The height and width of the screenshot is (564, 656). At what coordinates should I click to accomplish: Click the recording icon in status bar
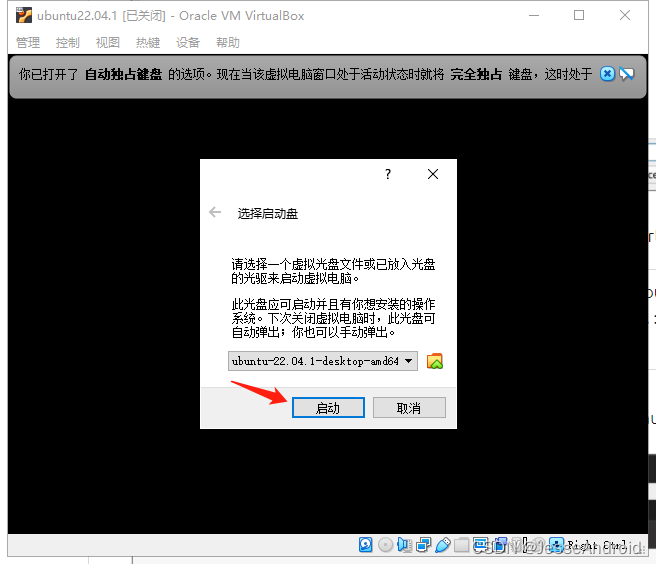tap(501, 545)
